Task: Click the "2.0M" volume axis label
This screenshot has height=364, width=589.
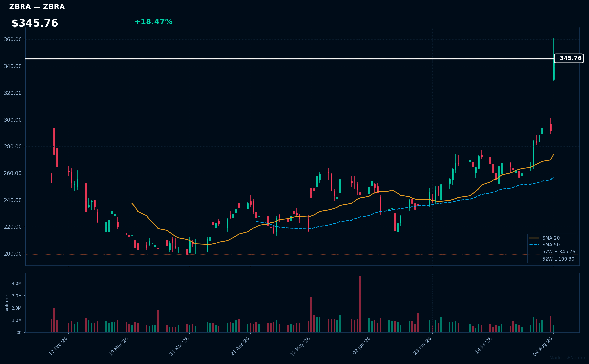Action: [x=17, y=308]
